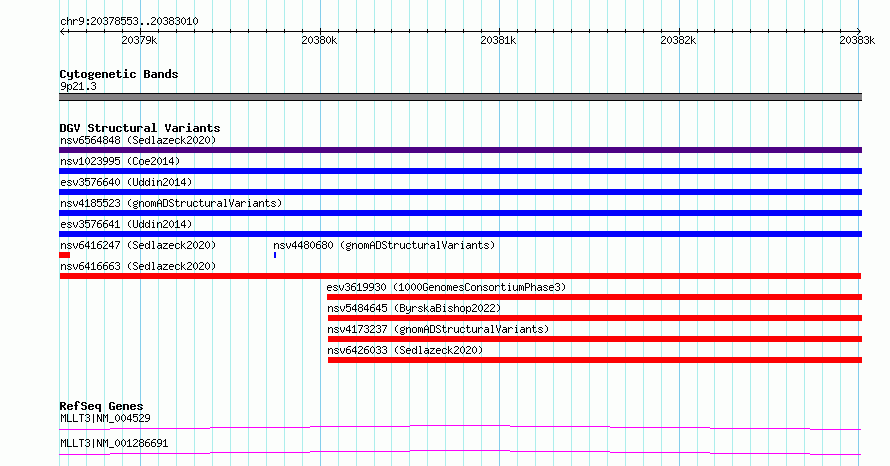The image size is (890, 466).
Task: Click the red nsv4173237 variant bar
Action: pyautogui.click(x=595, y=339)
